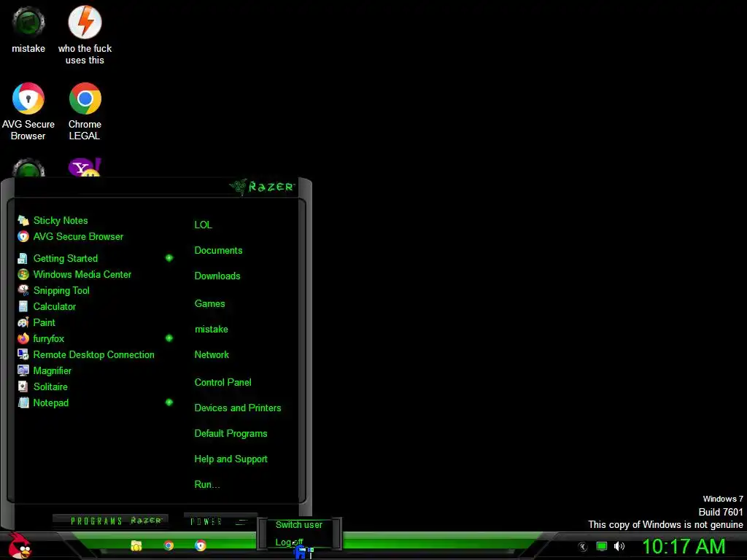The height and width of the screenshot is (560, 747).
Task: Click the Solitaire card icon
Action: (23, 386)
